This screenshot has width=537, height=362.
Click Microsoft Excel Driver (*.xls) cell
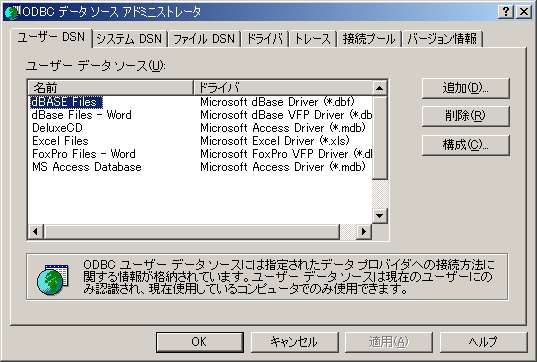point(275,141)
